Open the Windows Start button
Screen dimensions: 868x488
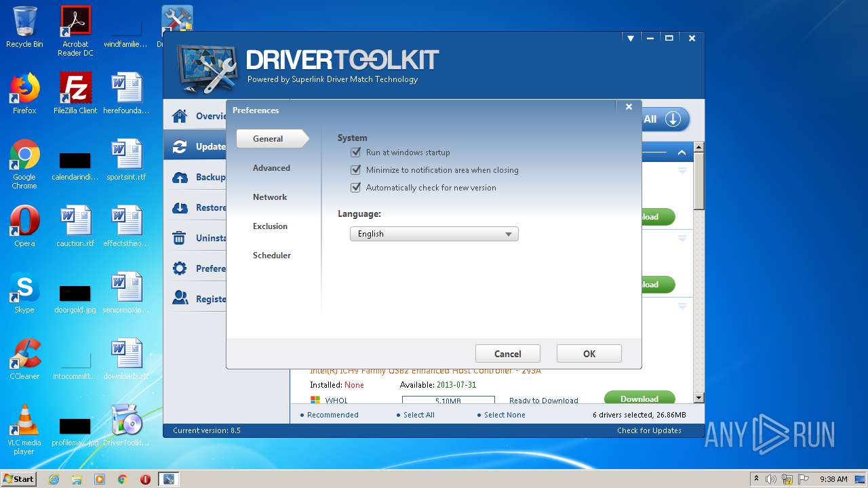click(x=19, y=479)
